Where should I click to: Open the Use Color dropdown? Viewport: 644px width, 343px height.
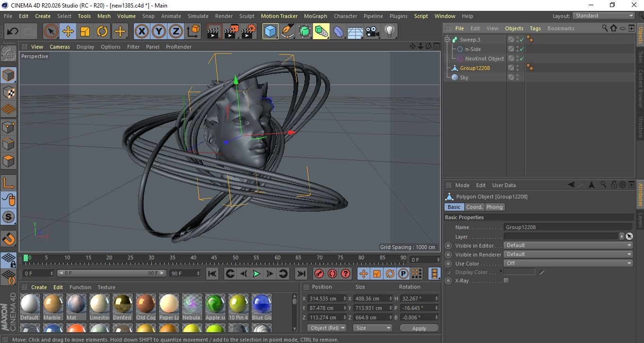tap(568, 263)
